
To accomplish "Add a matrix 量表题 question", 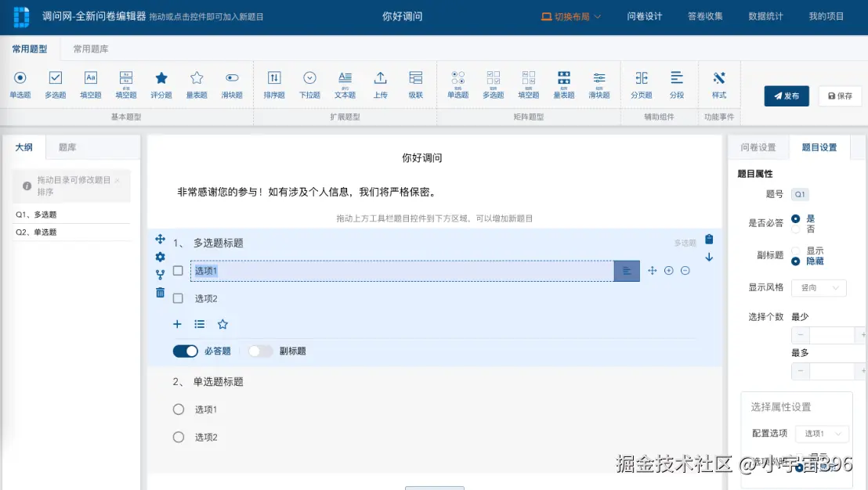I will click(564, 85).
